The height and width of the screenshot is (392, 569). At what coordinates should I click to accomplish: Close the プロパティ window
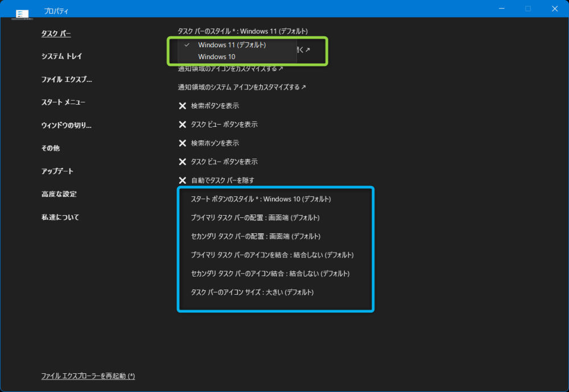pyautogui.click(x=554, y=9)
